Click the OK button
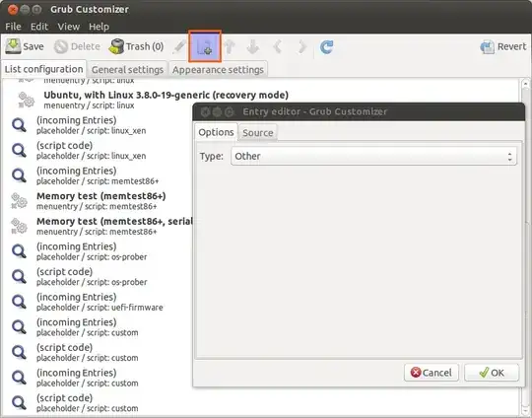The image size is (532, 418). pos(492,373)
